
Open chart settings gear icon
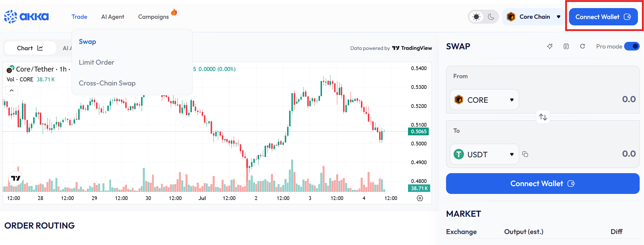click(x=420, y=198)
